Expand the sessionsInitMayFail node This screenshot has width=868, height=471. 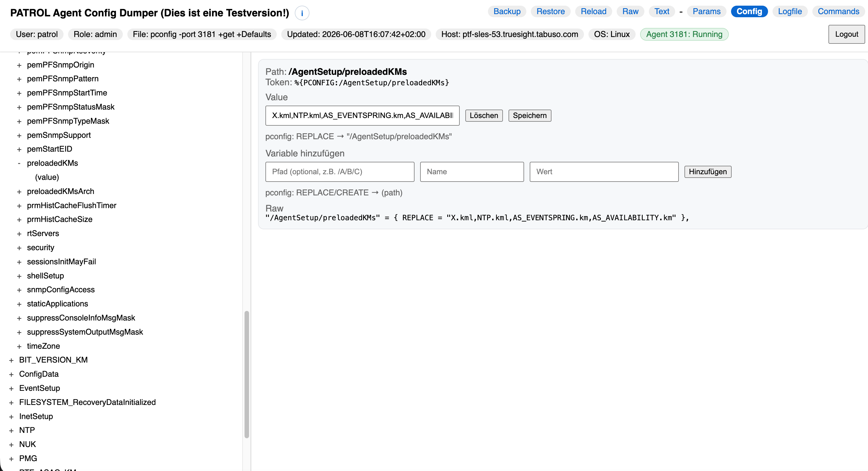19,262
